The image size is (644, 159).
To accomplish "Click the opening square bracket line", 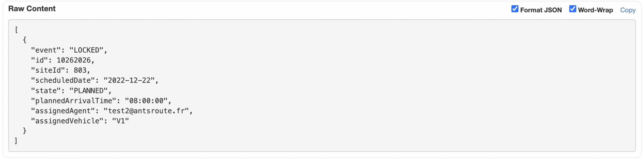I will (16, 30).
